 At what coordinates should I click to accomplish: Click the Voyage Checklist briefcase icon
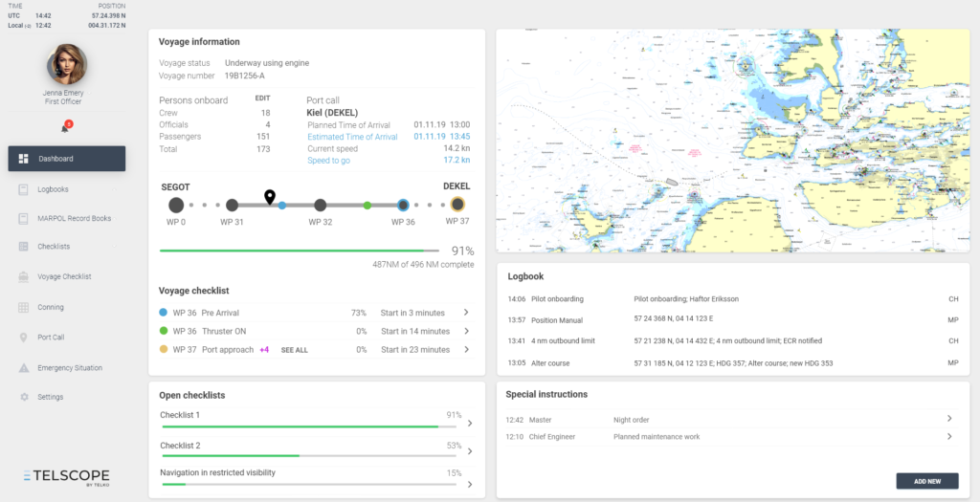(23, 276)
